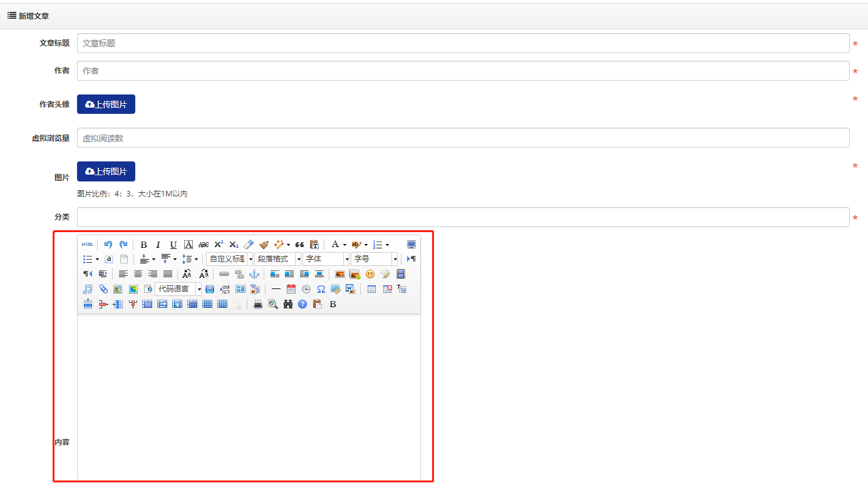Toggle subscript formatting
Image resolution: width=868 pixels, height=483 pixels.
[x=234, y=244]
